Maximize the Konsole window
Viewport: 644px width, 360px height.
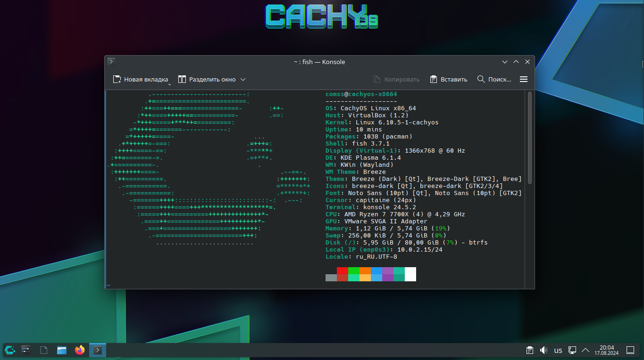coord(516,62)
